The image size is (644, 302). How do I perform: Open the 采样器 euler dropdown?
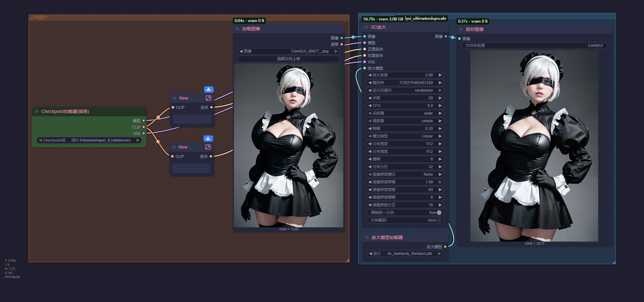pos(404,113)
